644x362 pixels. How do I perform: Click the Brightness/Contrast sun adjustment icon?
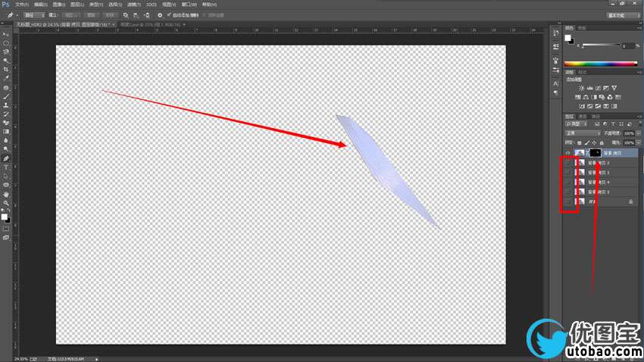click(581, 88)
